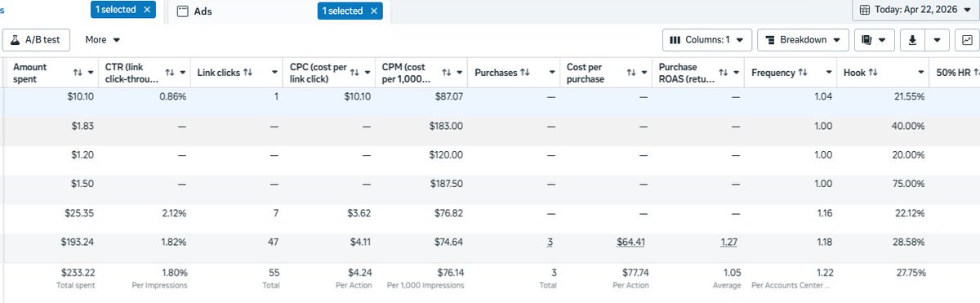Open Purchases column options arrow
980x303 pixels.
(x=551, y=73)
